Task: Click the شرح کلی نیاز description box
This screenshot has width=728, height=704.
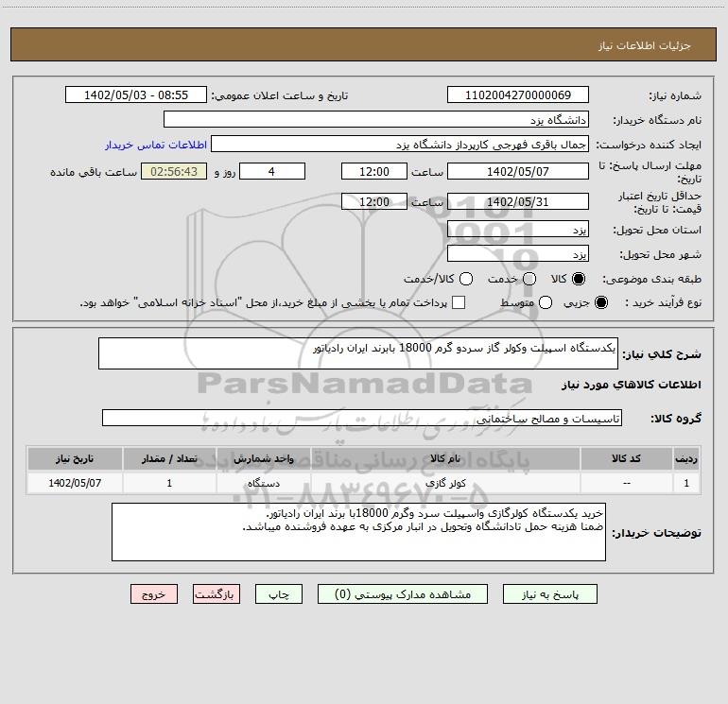Action: tap(358, 353)
